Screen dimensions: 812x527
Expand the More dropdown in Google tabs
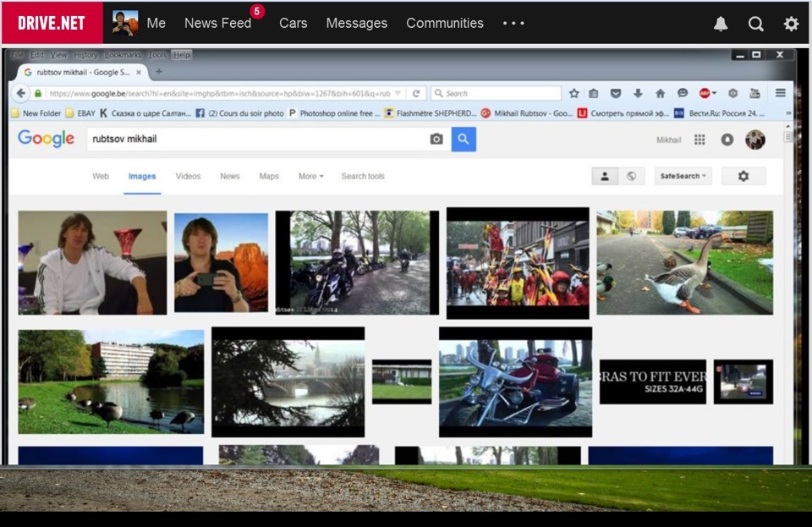(x=310, y=176)
